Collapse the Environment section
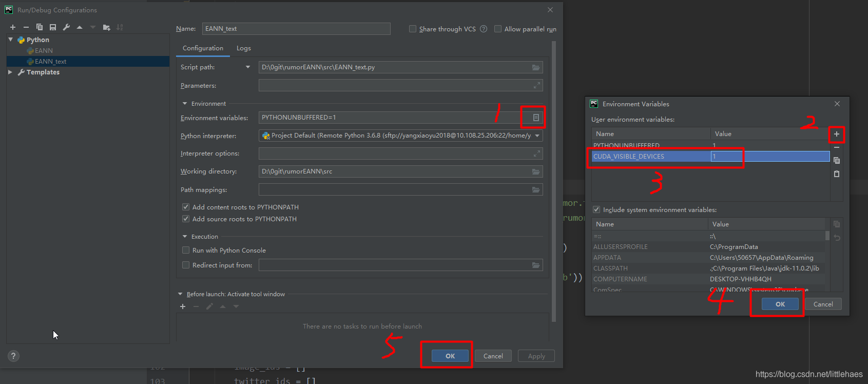This screenshot has height=384, width=868. [x=185, y=104]
